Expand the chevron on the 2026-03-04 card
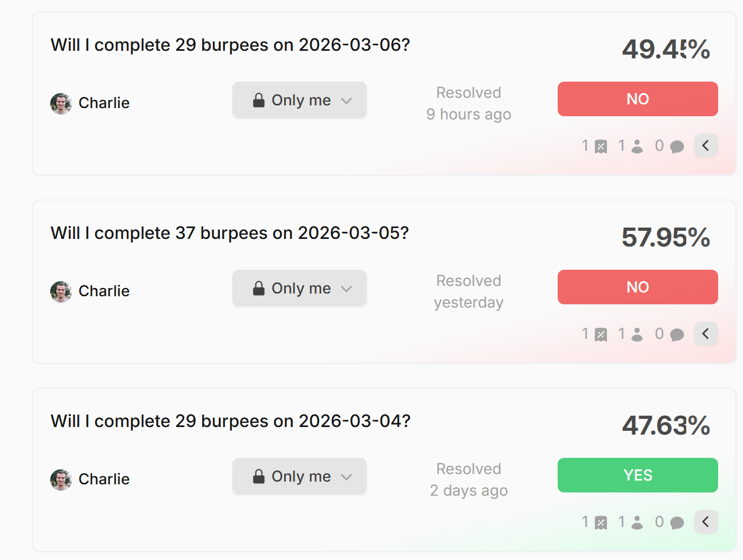Screen dimensions: 743x560 pos(706,522)
